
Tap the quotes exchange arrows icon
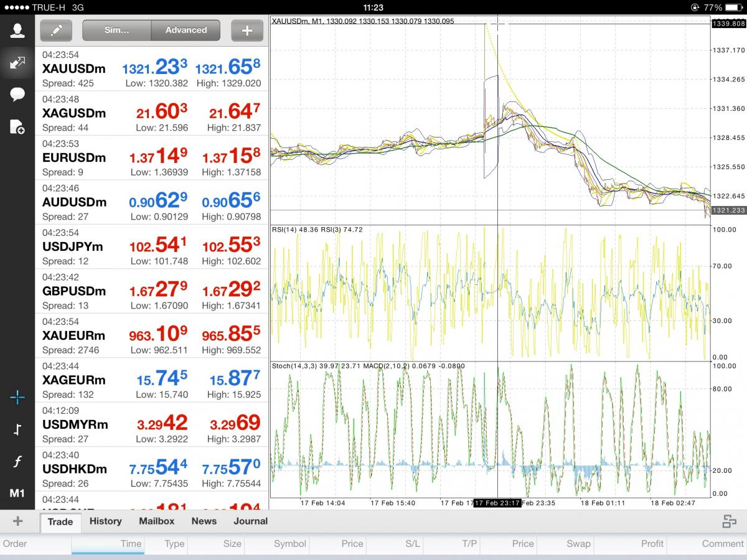tap(17, 62)
